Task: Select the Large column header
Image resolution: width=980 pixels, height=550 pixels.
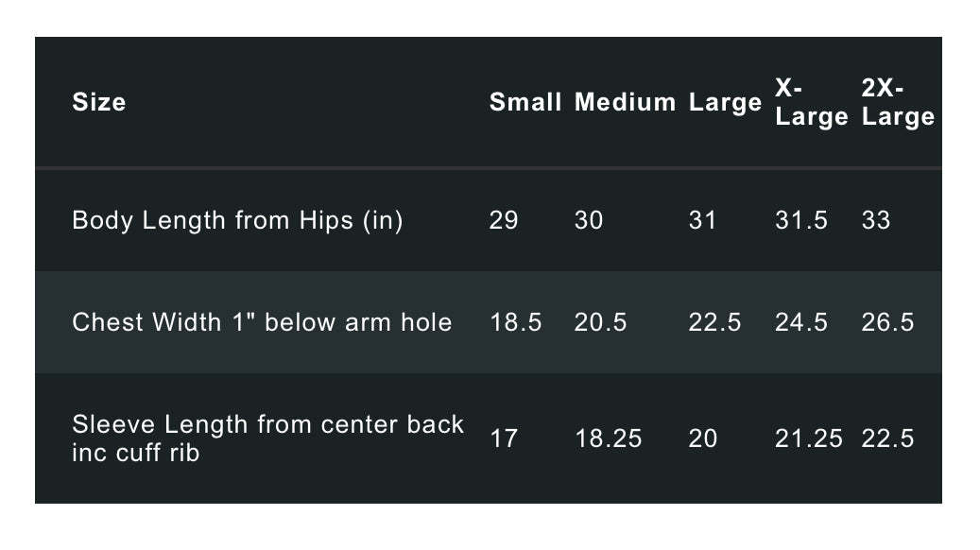Action: coord(725,102)
